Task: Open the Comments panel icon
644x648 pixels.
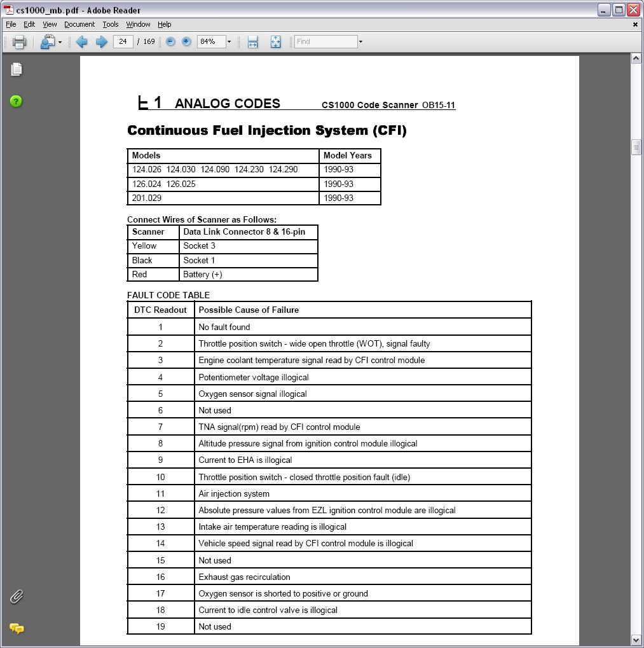Action: [17, 628]
